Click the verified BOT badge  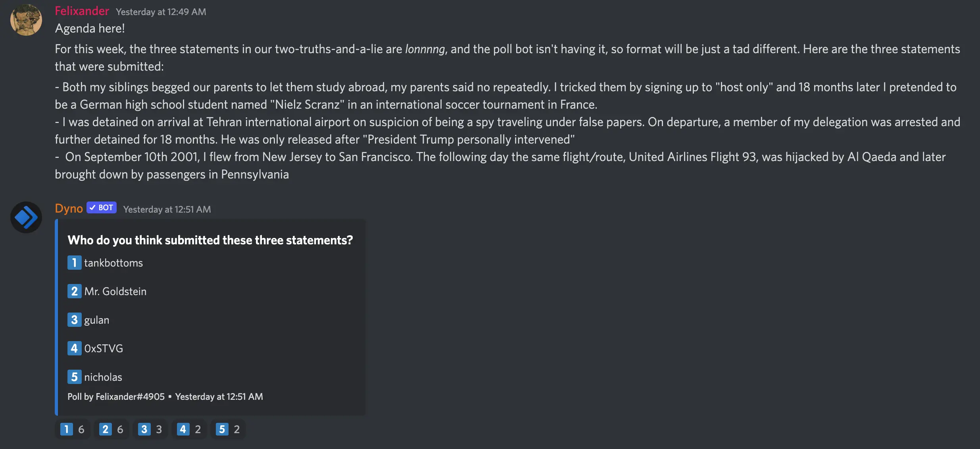coord(102,208)
